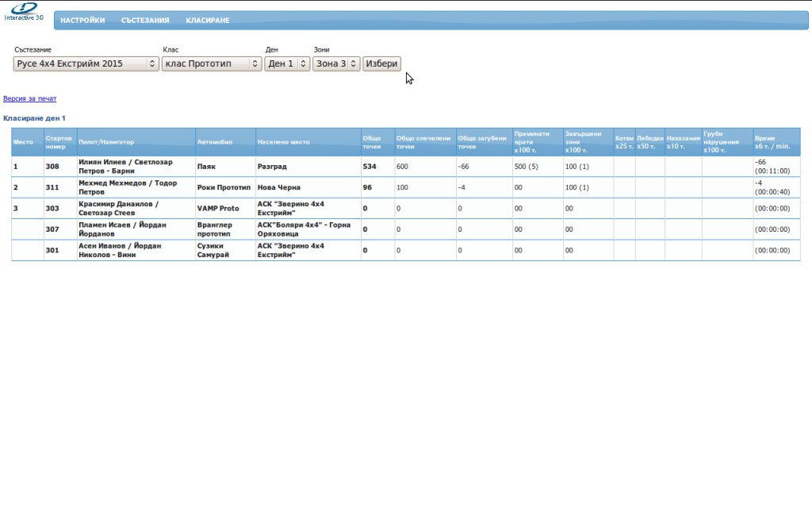This screenshot has height=508, width=812.
Task: Click the Класиране ден 1 heading
Action: 34,118
